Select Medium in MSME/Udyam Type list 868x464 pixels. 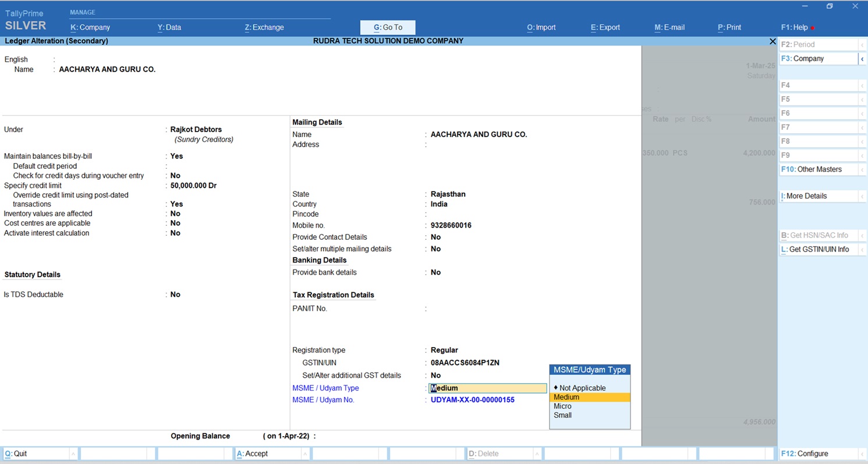click(589, 397)
